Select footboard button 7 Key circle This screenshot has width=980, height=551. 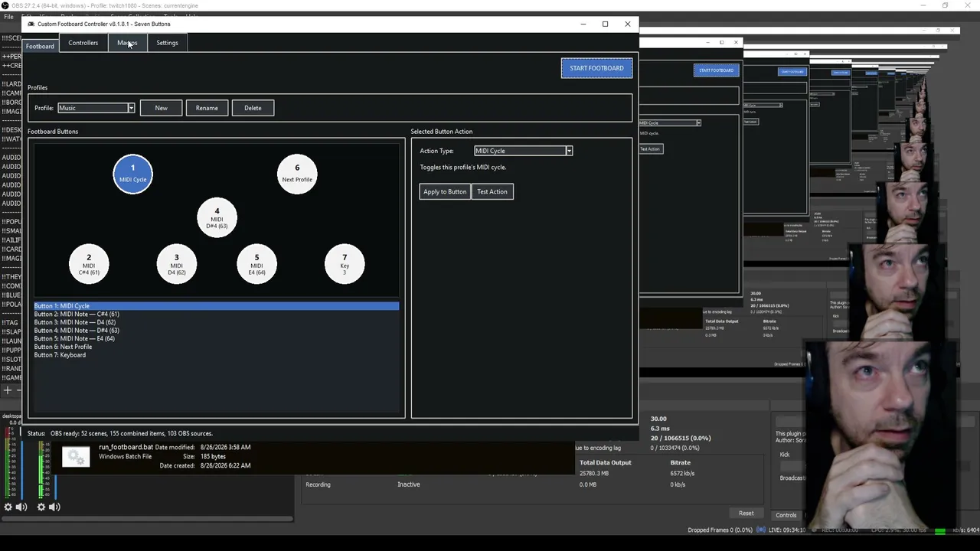(x=345, y=264)
